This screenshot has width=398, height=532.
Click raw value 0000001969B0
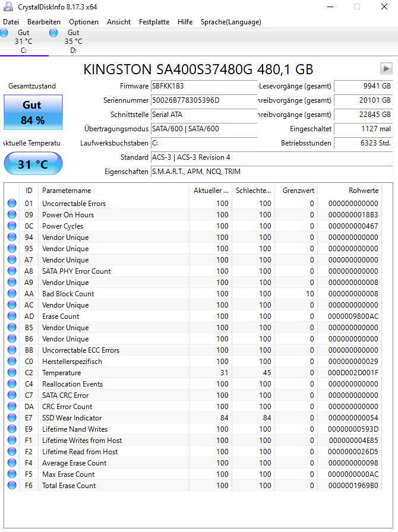[x=353, y=486]
